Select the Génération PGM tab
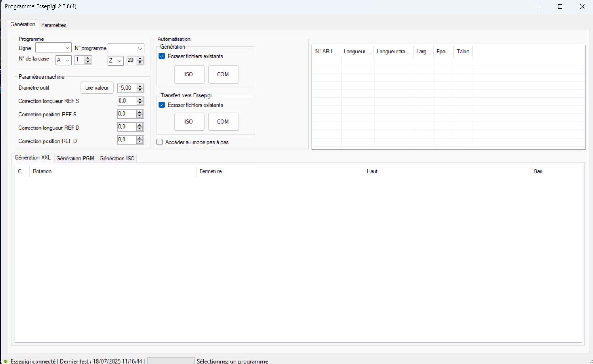This screenshot has height=364, width=593. [x=75, y=158]
